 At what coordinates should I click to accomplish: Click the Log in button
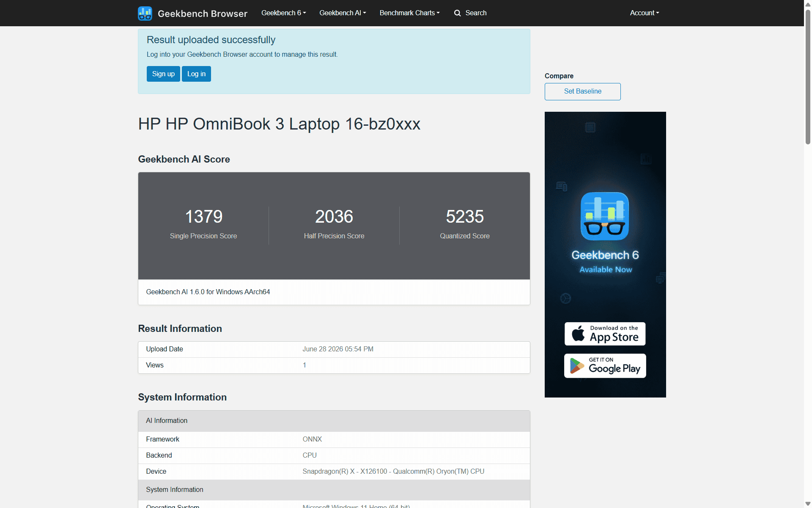click(x=196, y=74)
